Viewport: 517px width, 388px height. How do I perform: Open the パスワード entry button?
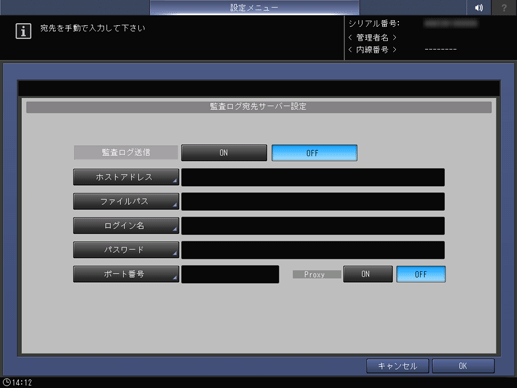coord(126,250)
